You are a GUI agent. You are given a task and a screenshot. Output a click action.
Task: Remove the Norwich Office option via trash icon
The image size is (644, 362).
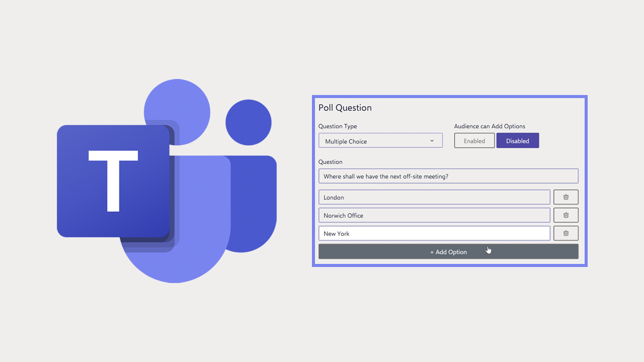[566, 215]
